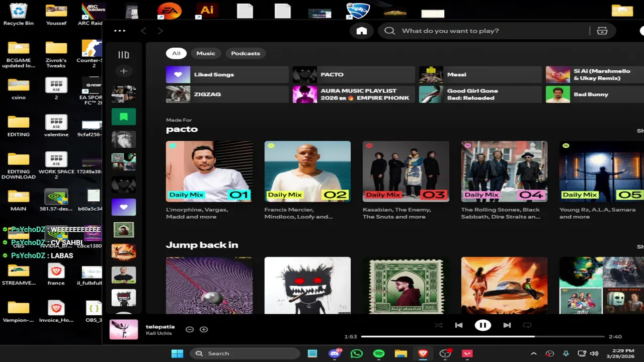The height and width of the screenshot is (362, 644).
Task: Open Daily Mix 04 cover
Action: tap(504, 171)
